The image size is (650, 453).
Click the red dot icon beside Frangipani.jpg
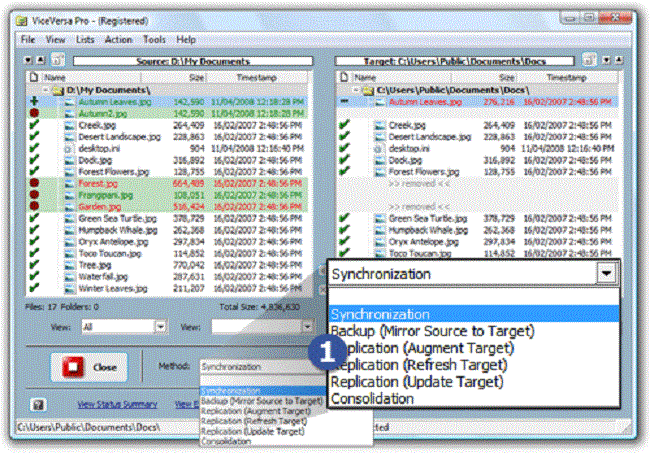click(34, 194)
